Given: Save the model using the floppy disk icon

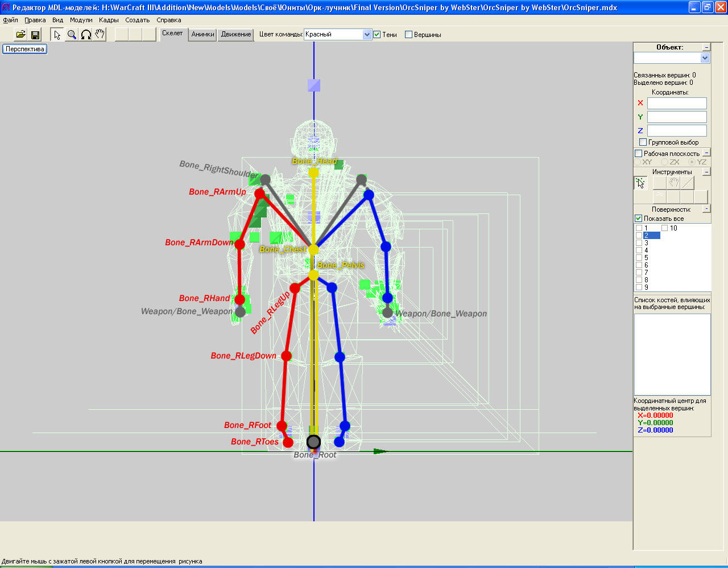Looking at the screenshot, I should pos(35,35).
